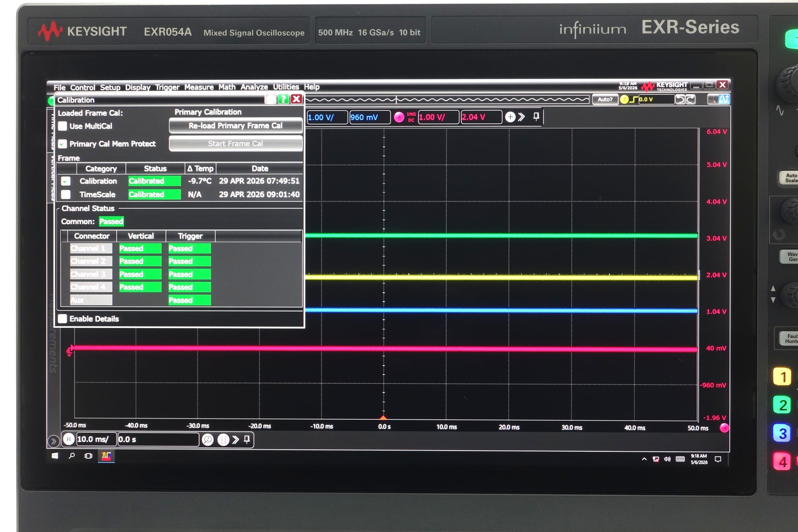This screenshot has width=798, height=532.
Task: Open the 1MΩ DC coupling setting
Action: pyautogui.click(x=411, y=117)
